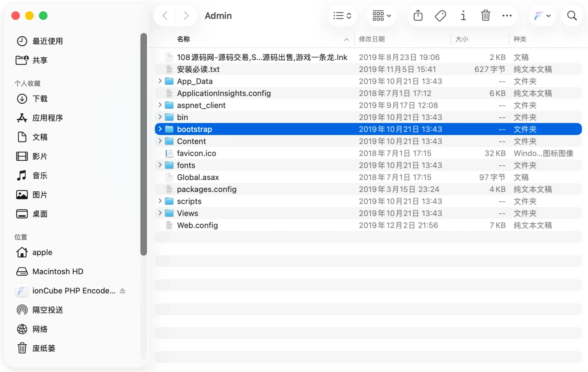Screen dimensions: 588x372
Task: Click the ionCube PHP Encoder volume icon
Action: pyautogui.click(x=22, y=291)
